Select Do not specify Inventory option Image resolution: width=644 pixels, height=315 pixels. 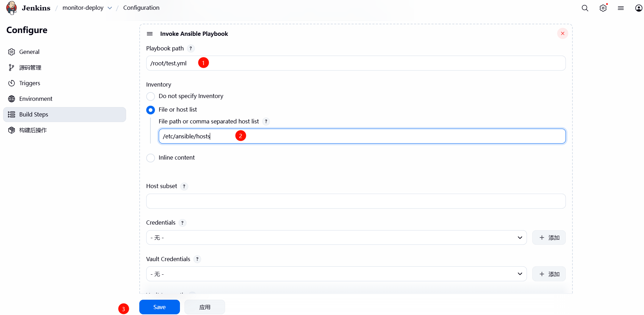(150, 96)
